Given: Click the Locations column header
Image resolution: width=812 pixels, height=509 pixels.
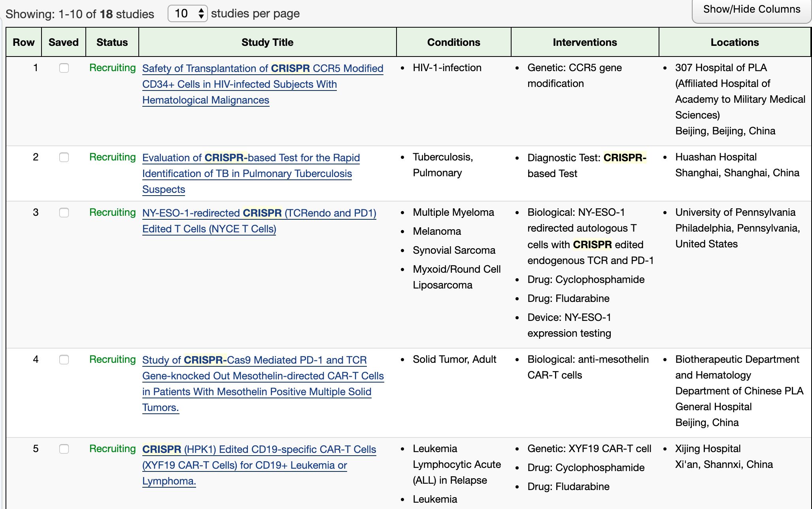Looking at the screenshot, I should tap(735, 42).
